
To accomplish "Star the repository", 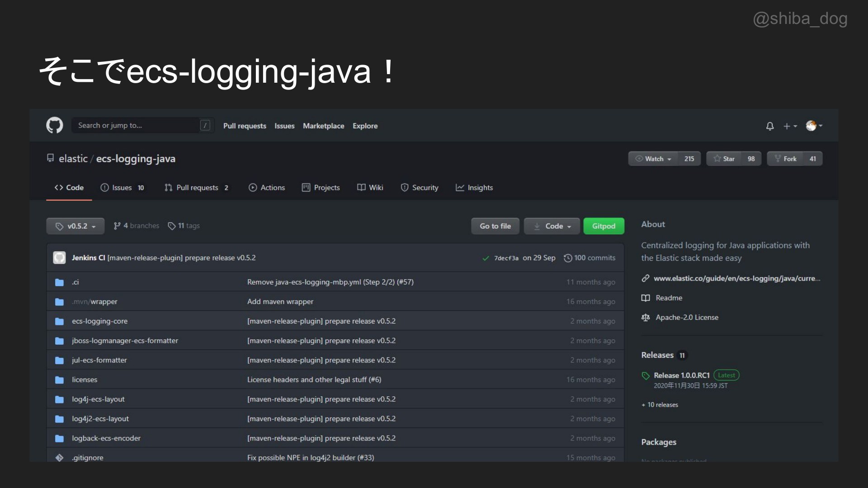I will tap(724, 159).
